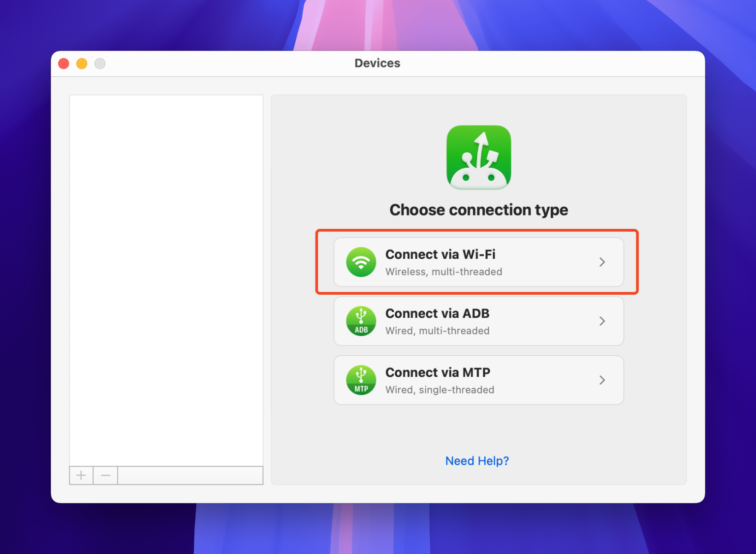This screenshot has height=554, width=756.
Task: Open the Need Help link
Action: tap(476, 461)
